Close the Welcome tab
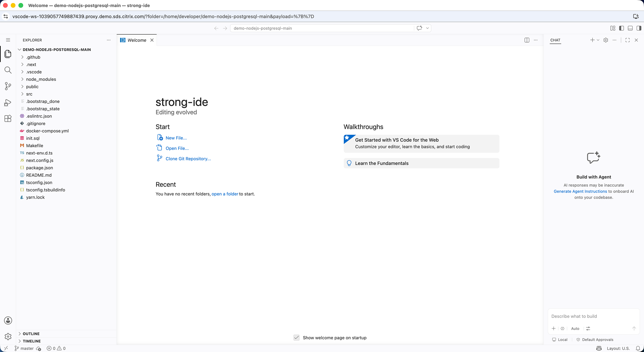644x352 pixels. click(152, 40)
